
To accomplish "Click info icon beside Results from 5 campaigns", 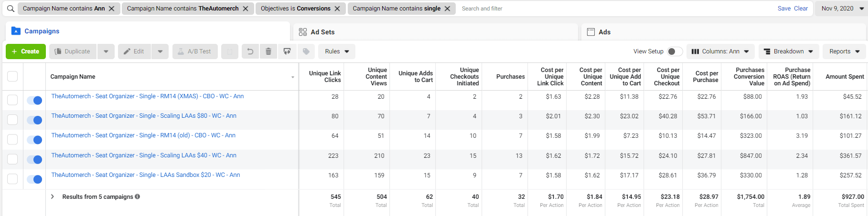I will pyautogui.click(x=138, y=196).
